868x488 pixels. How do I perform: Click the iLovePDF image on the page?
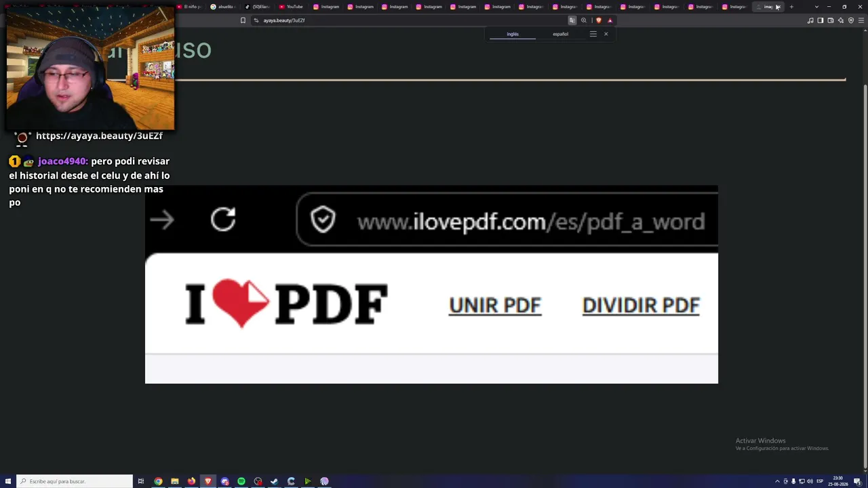pyautogui.click(x=431, y=285)
